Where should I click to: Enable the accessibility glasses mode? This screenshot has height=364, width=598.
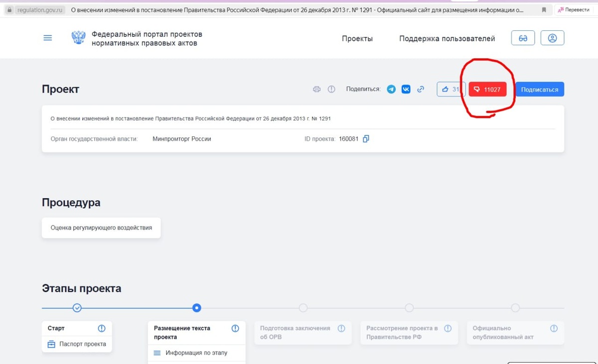523,38
